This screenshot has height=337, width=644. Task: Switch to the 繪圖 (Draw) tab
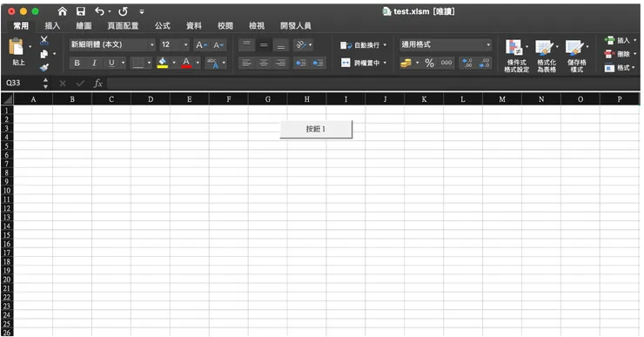[84, 26]
